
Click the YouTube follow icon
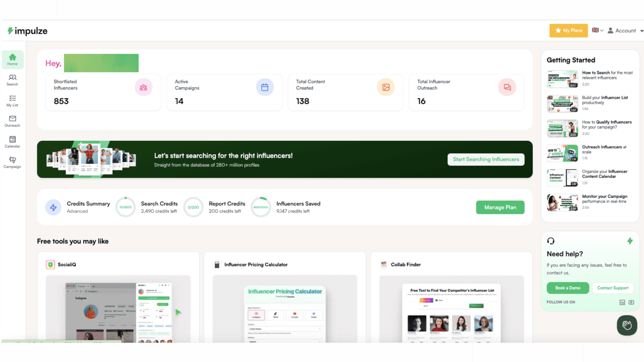632,302
